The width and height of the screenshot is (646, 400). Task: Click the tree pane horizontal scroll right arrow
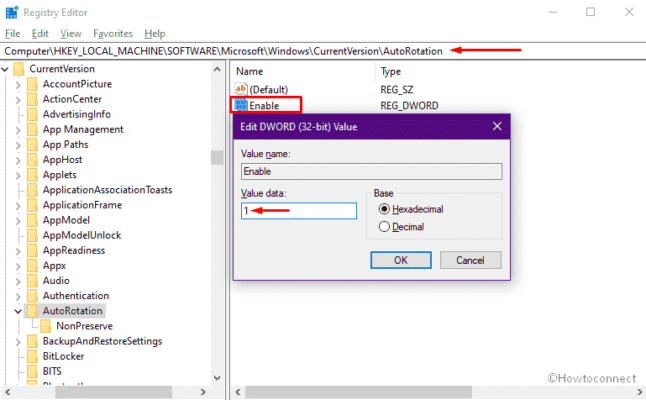click(x=203, y=392)
